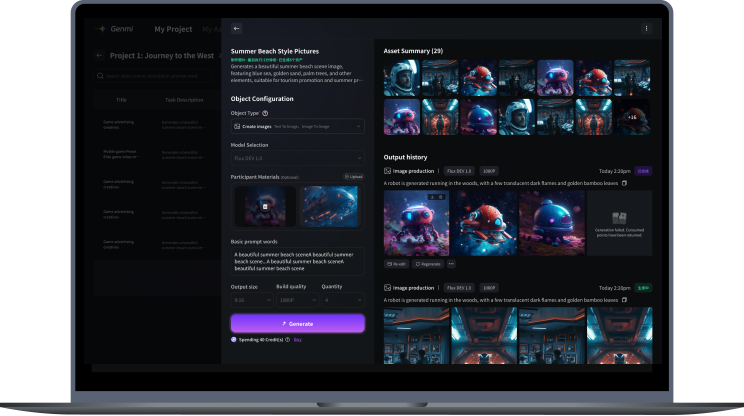Click the delete icon on first participant image
The width and height of the screenshot is (744, 416).
264,206
